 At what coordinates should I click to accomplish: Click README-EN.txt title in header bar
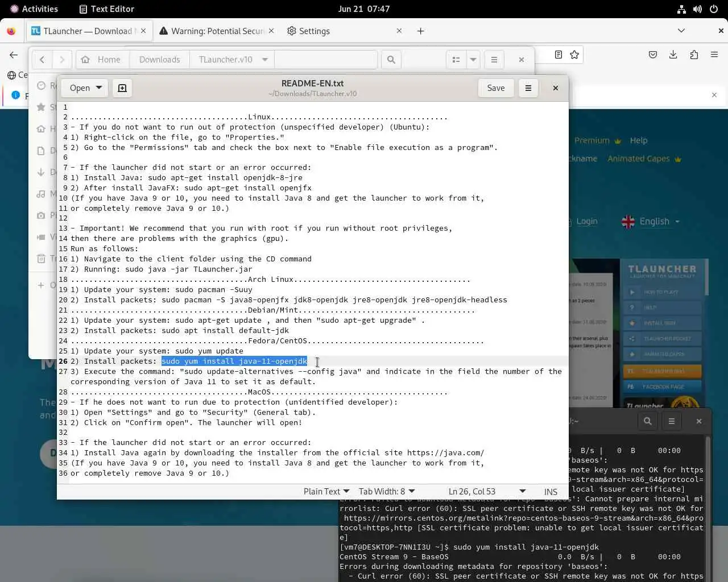(313, 84)
